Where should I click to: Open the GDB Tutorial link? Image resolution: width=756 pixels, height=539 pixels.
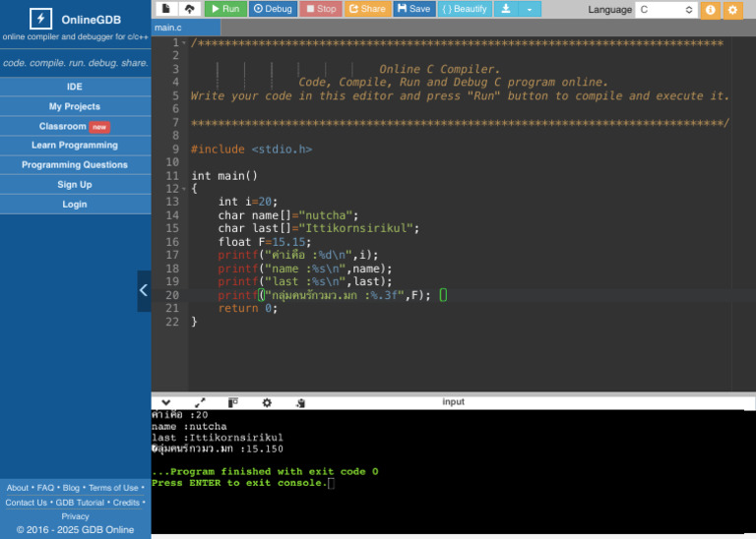click(80, 503)
